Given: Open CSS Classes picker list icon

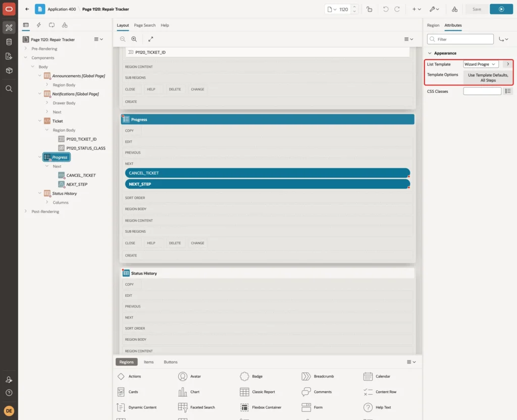Looking at the screenshot, I should point(508,91).
